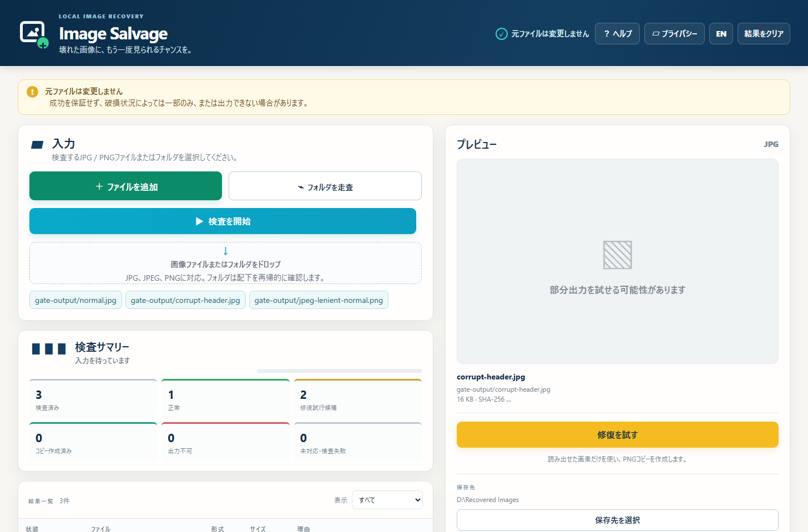Select the gate-output/corrupt-header.jpg chip
Screen dimensions: 808x532
coord(185,300)
